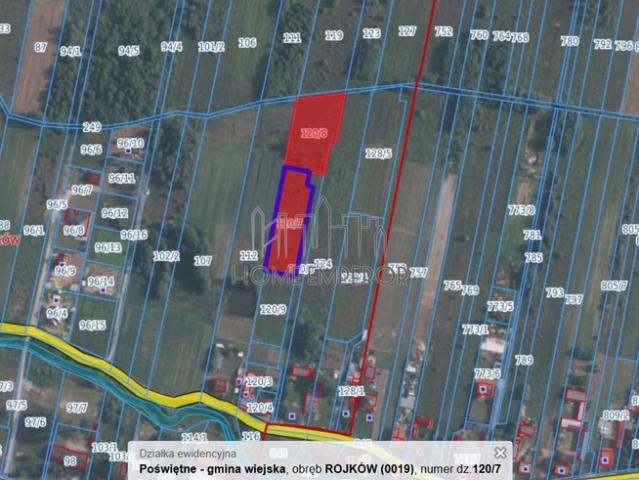
Task: Click the parcel label 805/7
Action: point(614,285)
